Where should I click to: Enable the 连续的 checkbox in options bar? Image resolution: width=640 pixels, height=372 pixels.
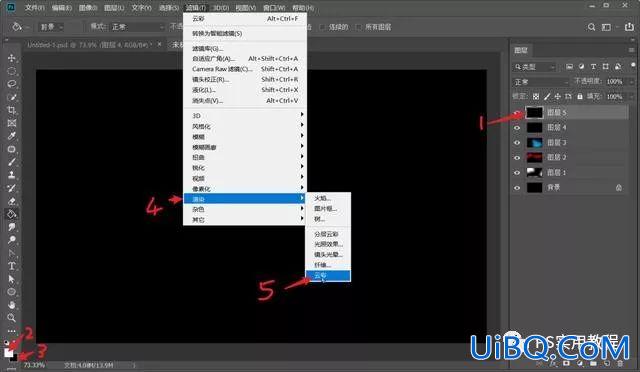pyautogui.click(x=322, y=27)
